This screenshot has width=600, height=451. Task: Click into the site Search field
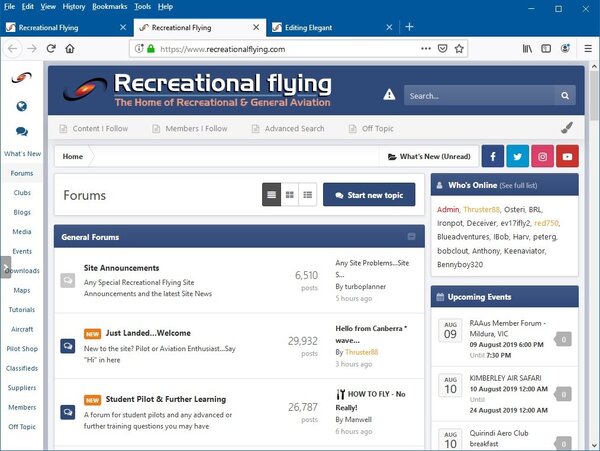(x=479, y=96)
